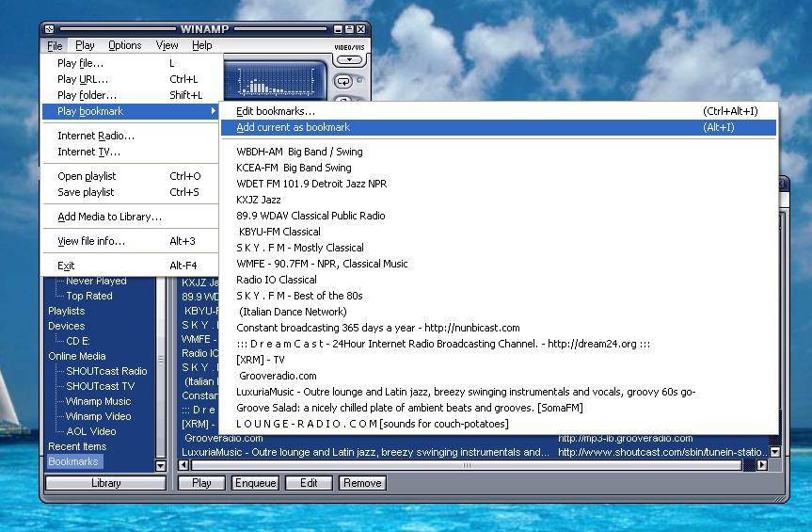Screen dimensions: 812x532
Task: Play LOUNGE-RADIO.COM bookmark
Action: point(498,425)
